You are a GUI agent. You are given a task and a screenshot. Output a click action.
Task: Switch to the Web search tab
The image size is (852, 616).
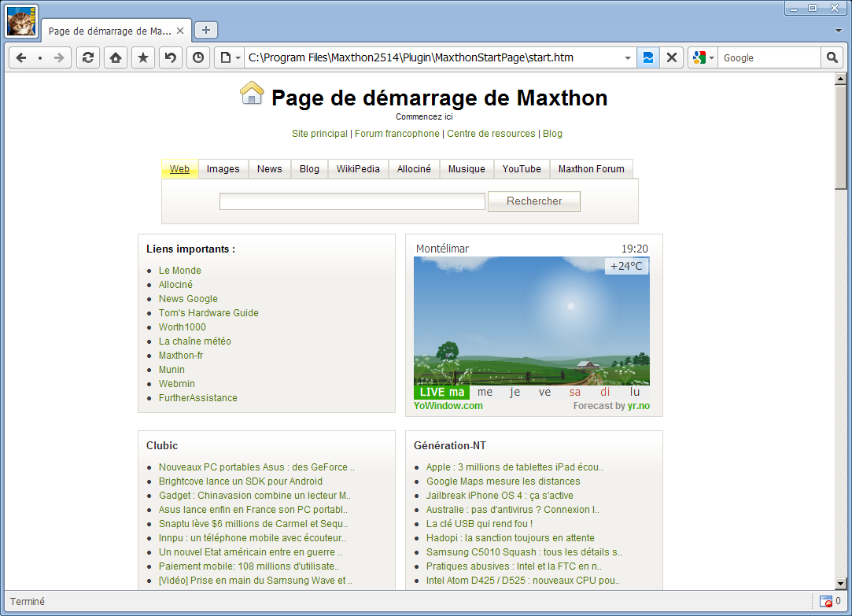pos(179,169)
